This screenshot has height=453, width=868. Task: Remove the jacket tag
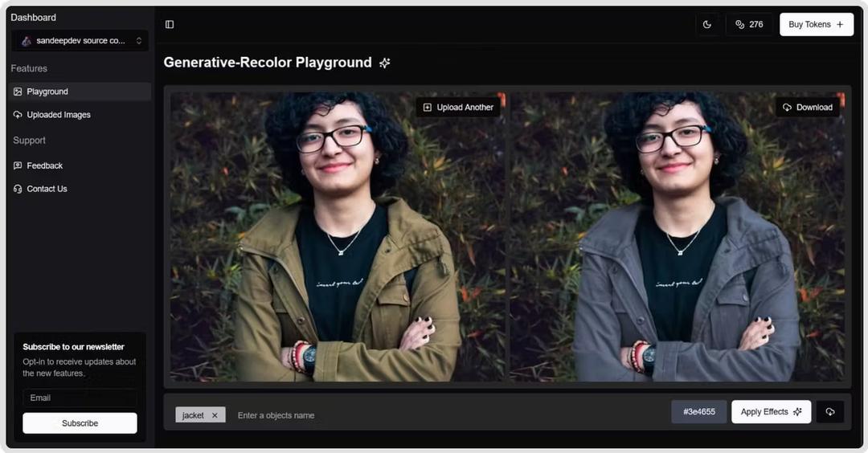(215, 415)
